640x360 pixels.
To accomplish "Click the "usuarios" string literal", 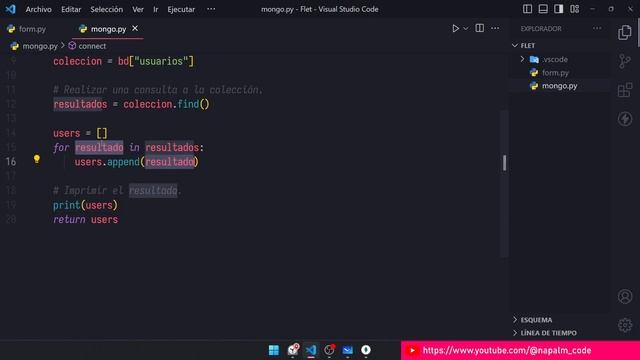I will 161,61.
